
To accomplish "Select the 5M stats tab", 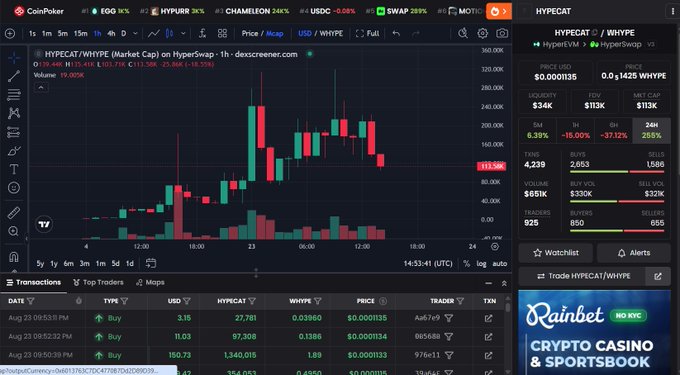I will [x=537, y=130].
